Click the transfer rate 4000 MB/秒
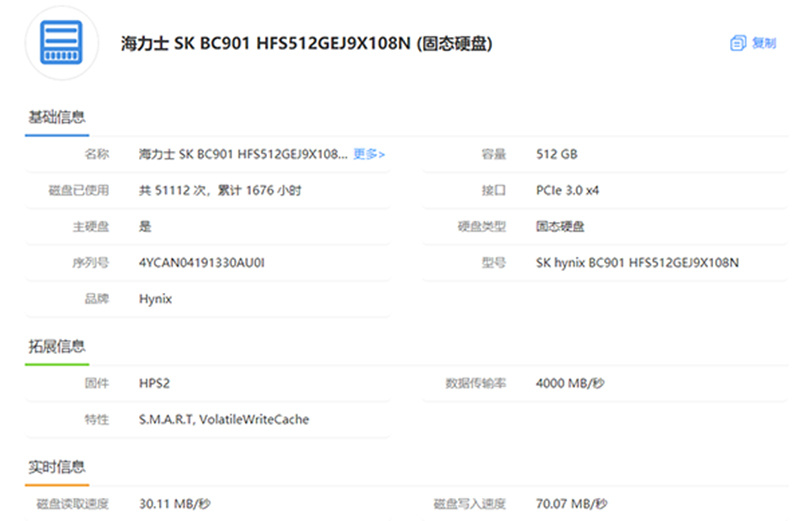This screenshot has height=521, width=800. click(570, 383)
